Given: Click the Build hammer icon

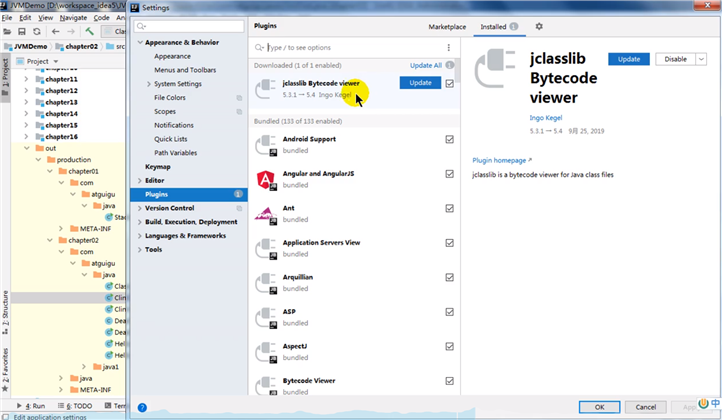Looking at the screenshot, I should pos(89,31).
